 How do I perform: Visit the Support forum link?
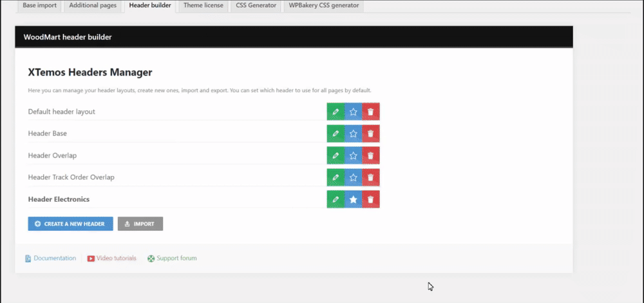coord(172,258)
